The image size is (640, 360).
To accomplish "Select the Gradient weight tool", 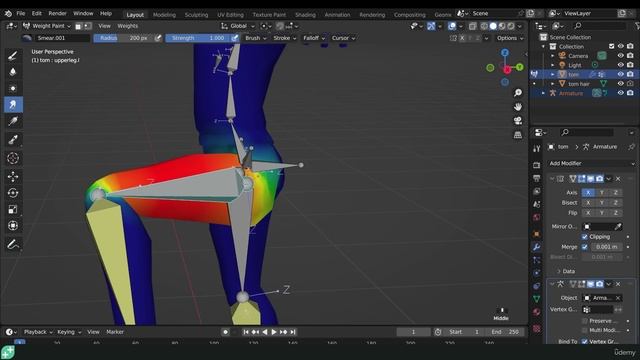I will click(x=13, y=121).
